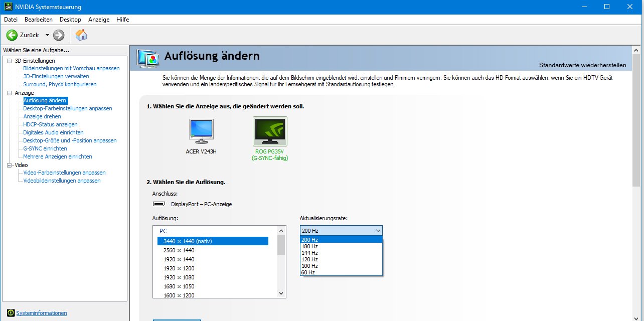The height and width of the screenshot is (321, 644).
Task: Click Standardwerte wiederherstellen link
Action: pos(582,65)
